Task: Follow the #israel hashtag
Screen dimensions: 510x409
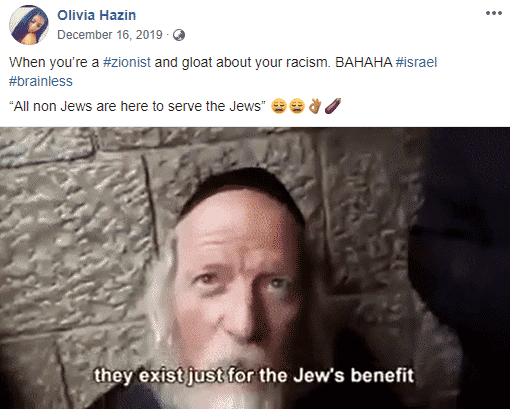Action: coord(416,63)
